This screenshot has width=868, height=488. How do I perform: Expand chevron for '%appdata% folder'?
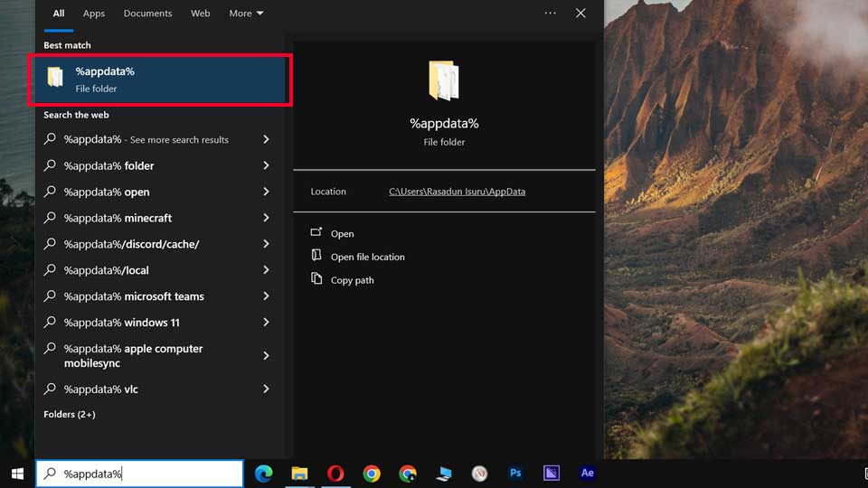266,165
